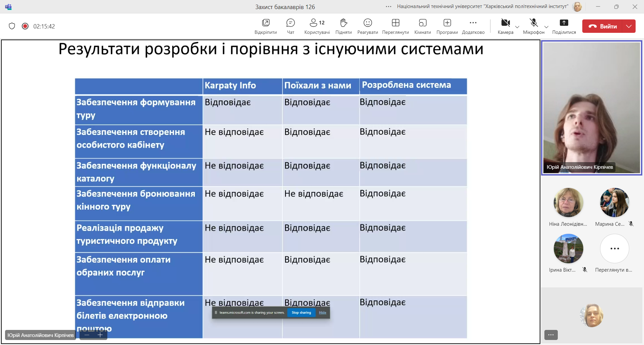Click Stop sharing in the sharing bar
This screenshot has width=644, height=345.
click(301, 313)
